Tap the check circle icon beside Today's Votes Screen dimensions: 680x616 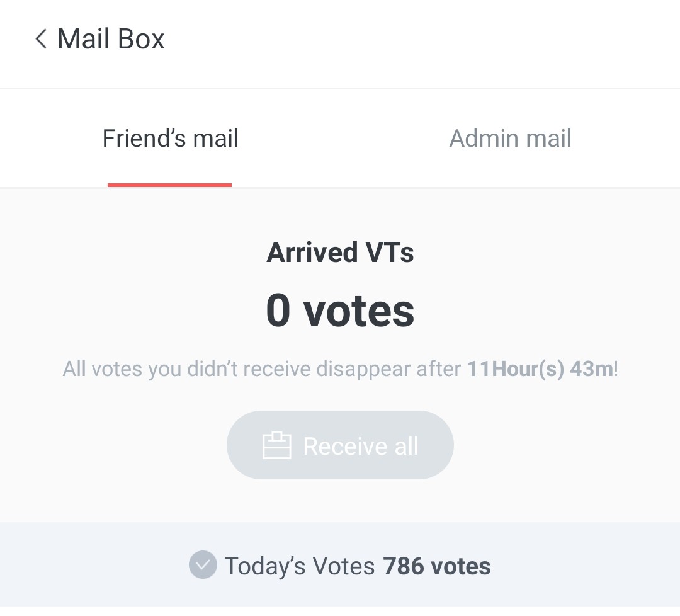tap(203, 565)
